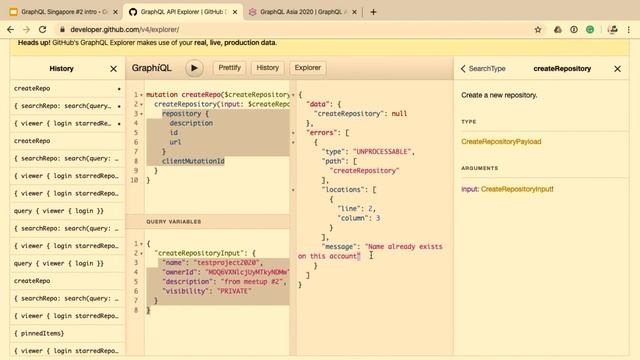Collapse query line 1 fold arrow

pyautogui.click(x=141, y=95)
